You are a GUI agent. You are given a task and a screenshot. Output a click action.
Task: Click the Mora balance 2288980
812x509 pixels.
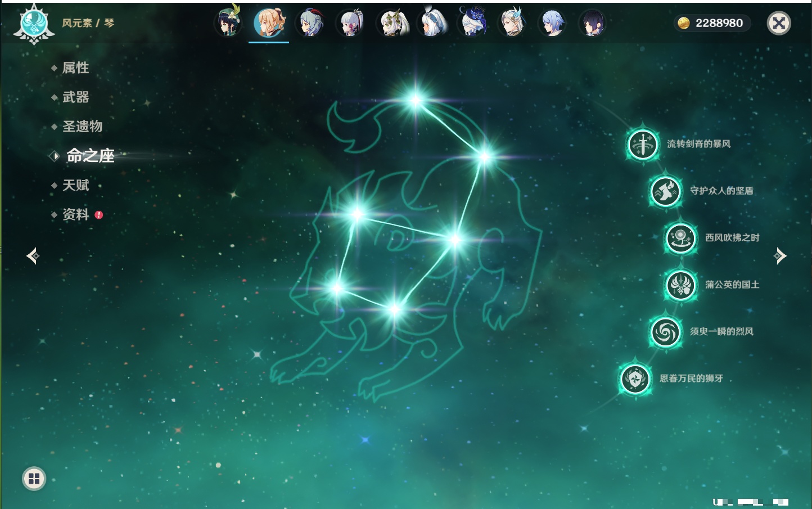pos(719,23)
